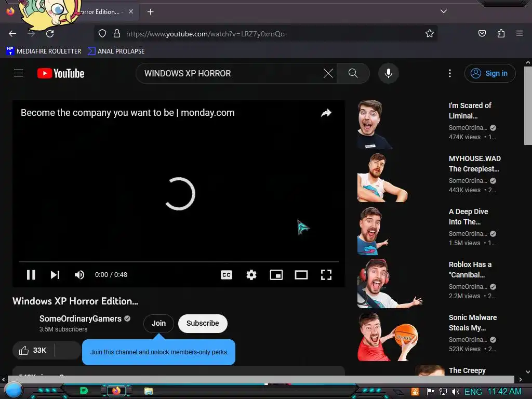The width and height of the screenshot is (532, 399).
Task: Open the Roblox Has a Cannibal video
Action: coord(470,270)
